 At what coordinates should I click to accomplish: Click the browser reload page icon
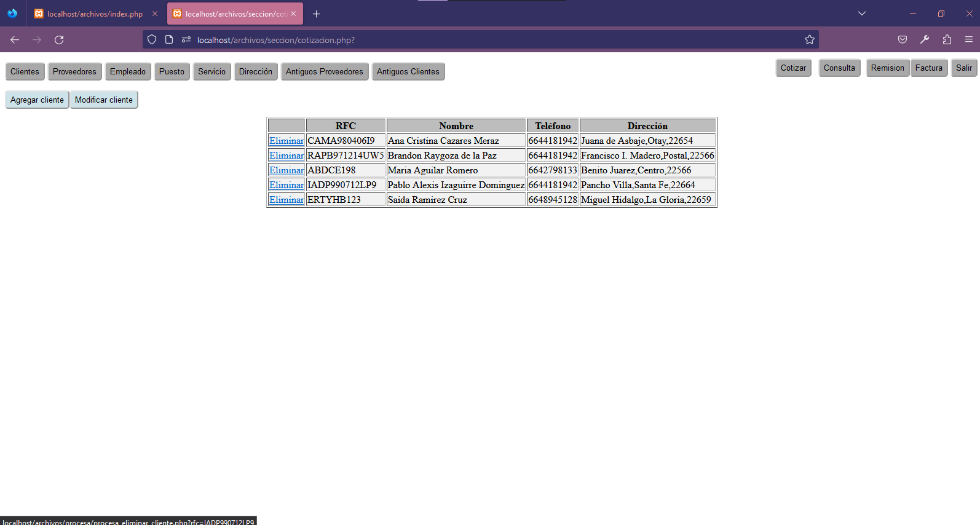[59, 40]
